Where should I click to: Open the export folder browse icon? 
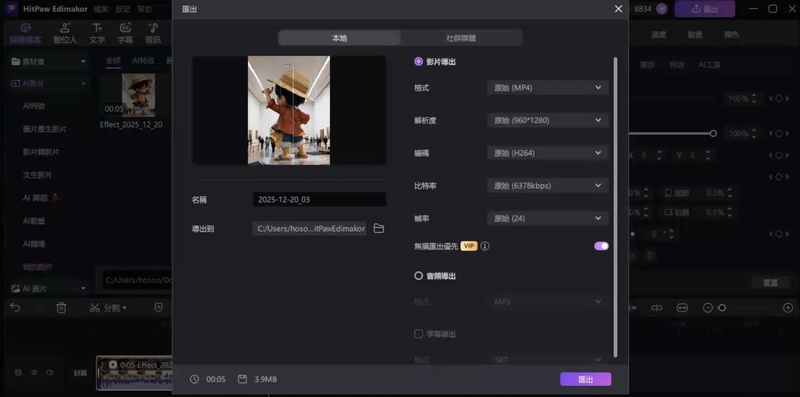(379, 229)
